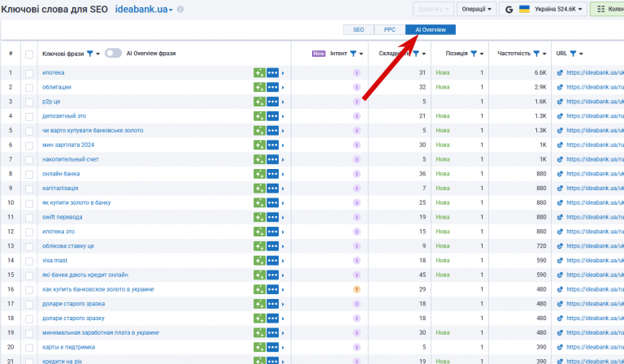Check the box for накопительный счет row
Screen dimensions: 624x364
pyautogui.click(x=29, y=160)
